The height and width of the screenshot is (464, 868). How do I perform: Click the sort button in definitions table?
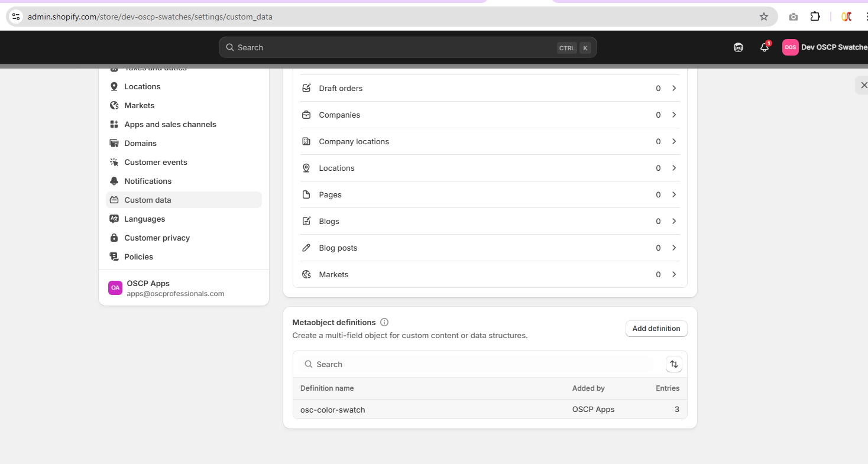pos(673,364)
